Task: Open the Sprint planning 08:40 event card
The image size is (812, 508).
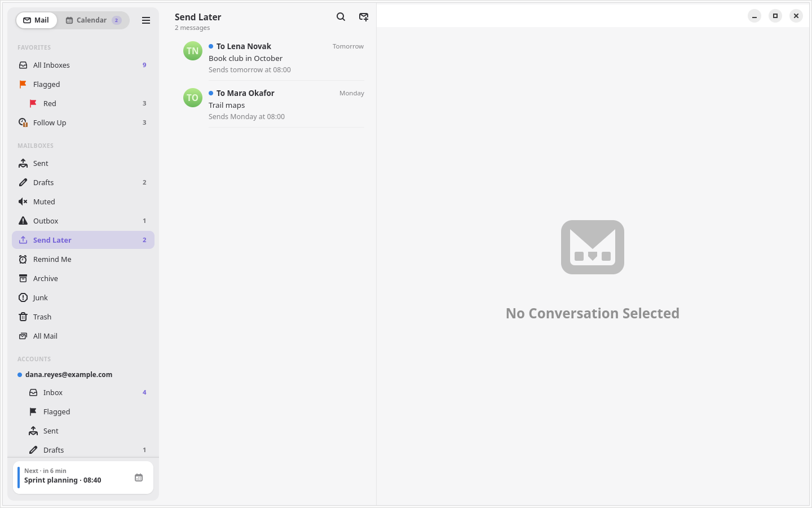Action: (83, 478)
